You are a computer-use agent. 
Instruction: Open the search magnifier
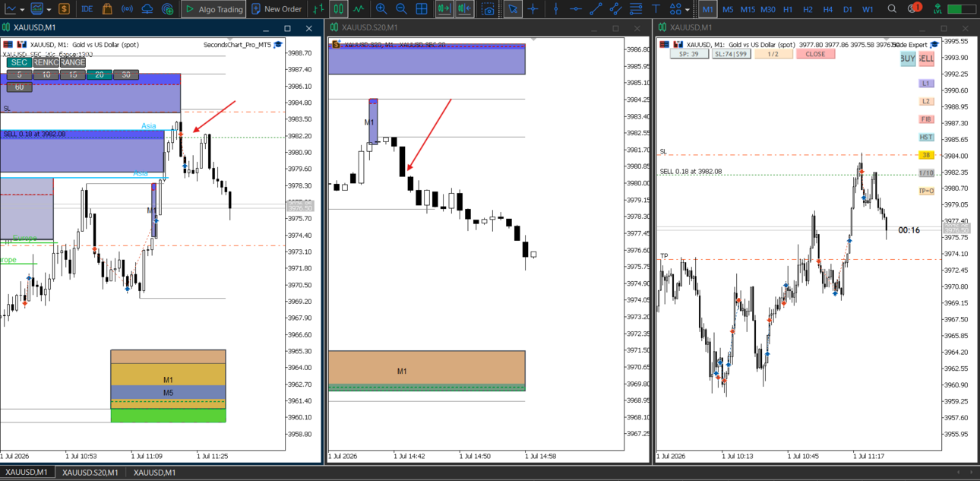coord(893,9)
